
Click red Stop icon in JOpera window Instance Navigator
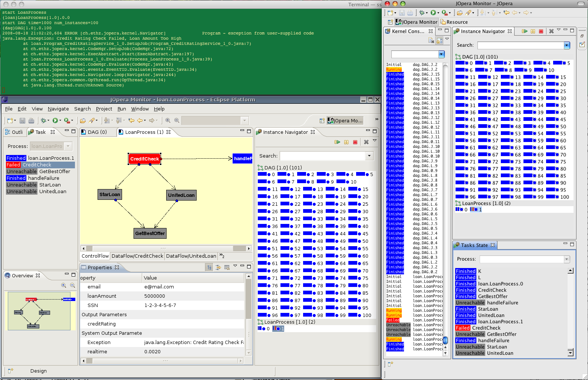click(x=541, y=31)
